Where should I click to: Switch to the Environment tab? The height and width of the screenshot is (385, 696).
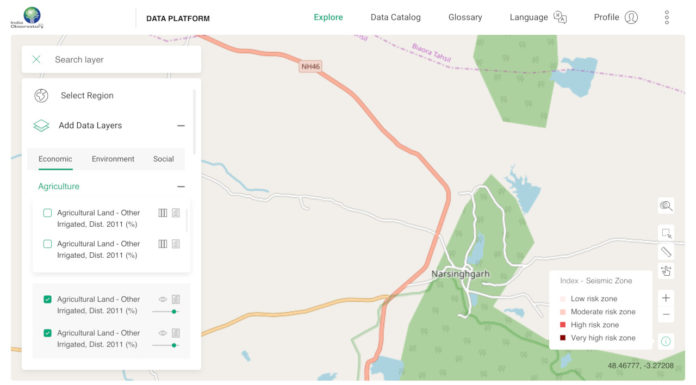pos(113,159)
